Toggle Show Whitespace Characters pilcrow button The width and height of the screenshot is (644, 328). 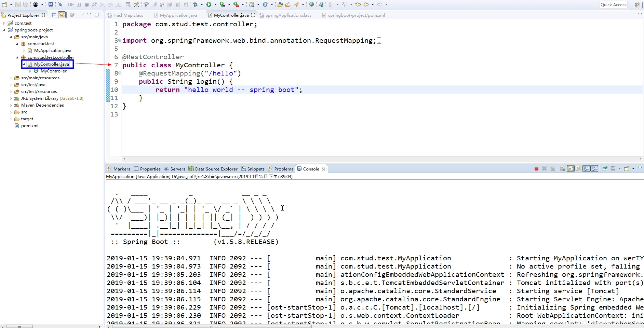pos(185,4)
